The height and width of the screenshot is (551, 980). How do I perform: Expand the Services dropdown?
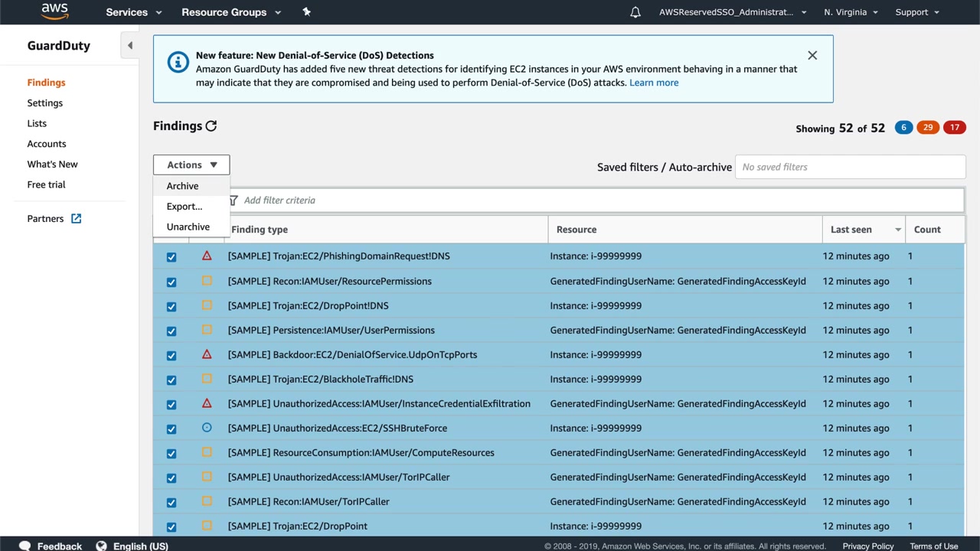point(134,12)
